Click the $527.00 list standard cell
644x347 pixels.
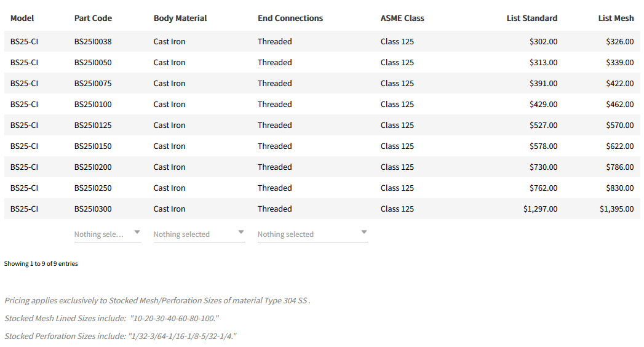(543, 126)
